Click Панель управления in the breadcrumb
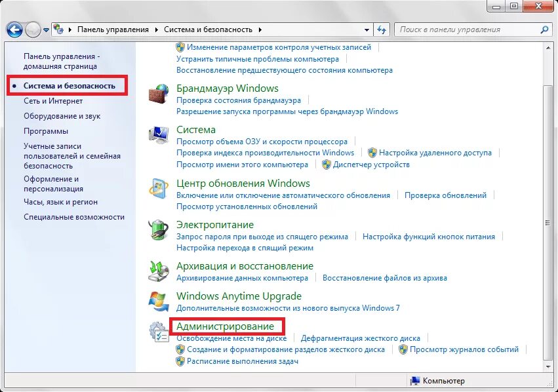 [x=113, y=29]
